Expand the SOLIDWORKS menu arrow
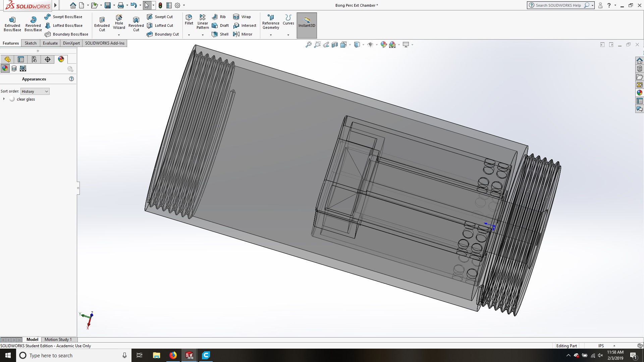Image resolution: width=644 pixels, height=362 pixels. tap(55, 5)
